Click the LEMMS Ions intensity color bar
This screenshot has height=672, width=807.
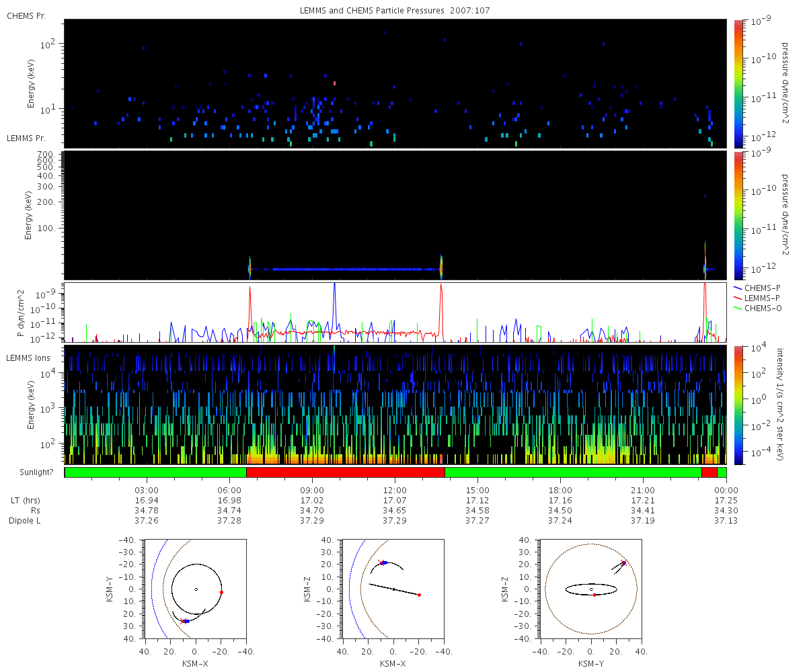pos(738,405)
